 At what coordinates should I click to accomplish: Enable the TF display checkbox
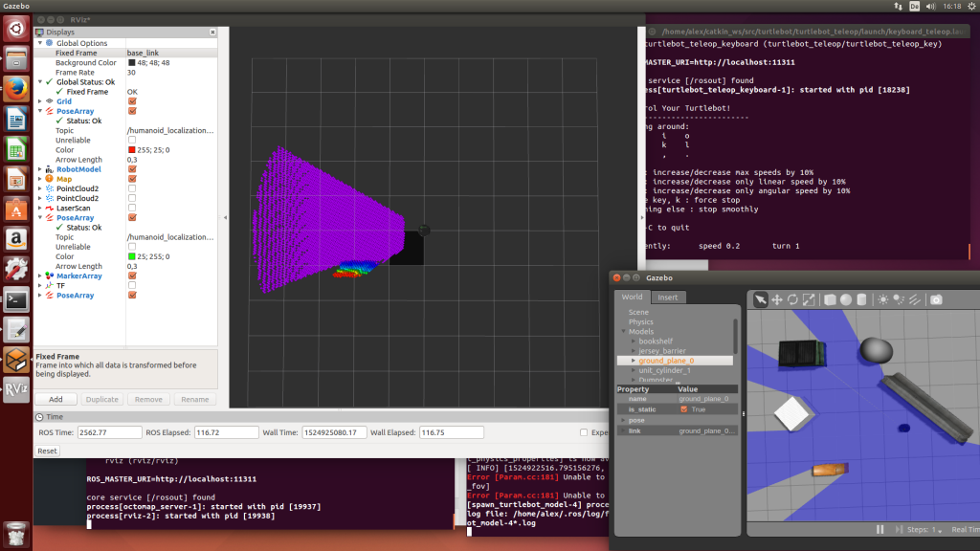click(132, 285)
